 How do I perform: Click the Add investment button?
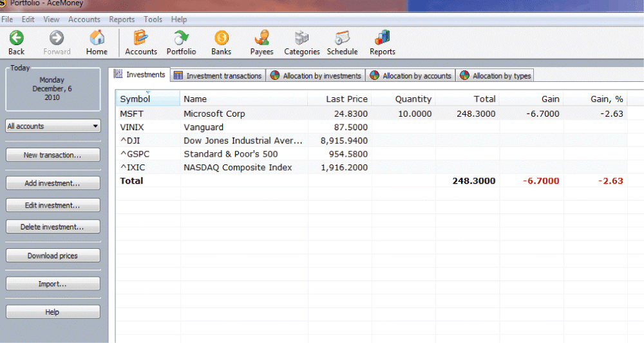(53, 184)
